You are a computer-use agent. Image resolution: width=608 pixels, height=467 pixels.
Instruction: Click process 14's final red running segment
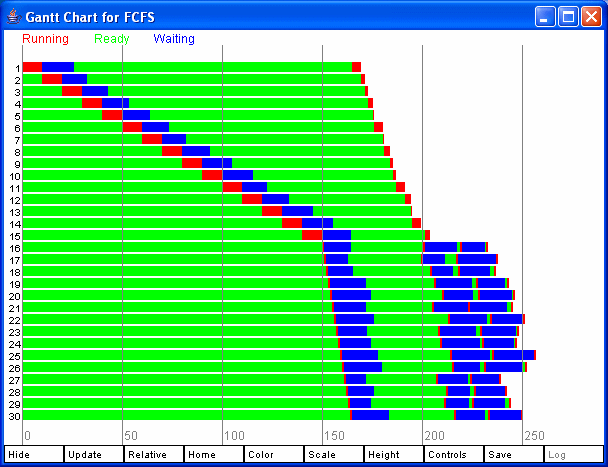(416, 223)
